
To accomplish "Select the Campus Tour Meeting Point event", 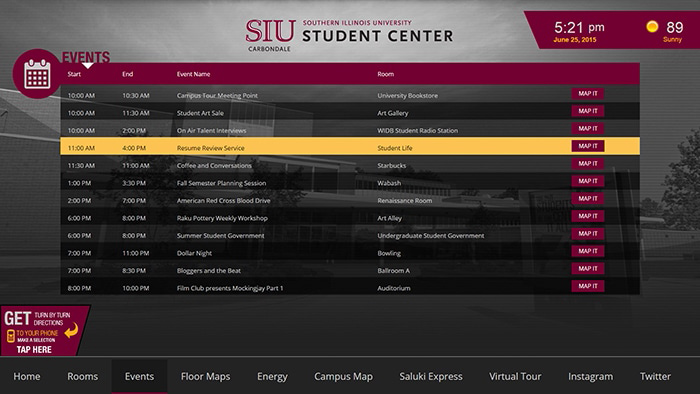I will tap(350, 94).
